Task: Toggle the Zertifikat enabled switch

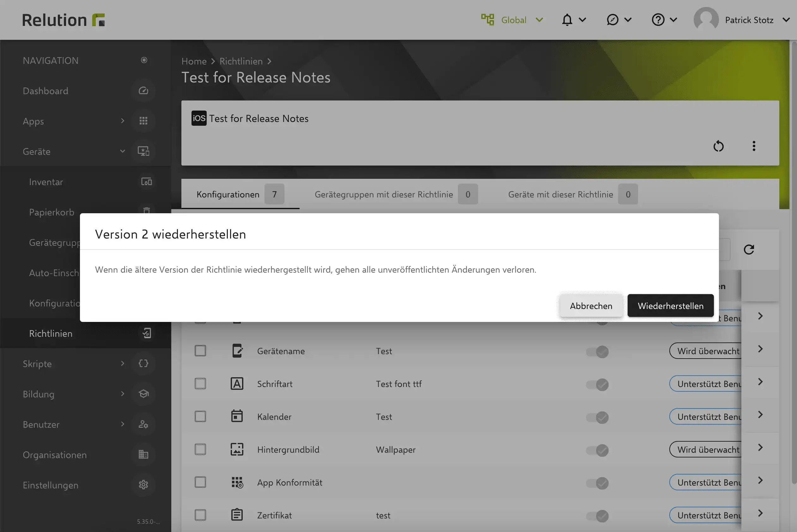Action: click(x=597, y=516)
